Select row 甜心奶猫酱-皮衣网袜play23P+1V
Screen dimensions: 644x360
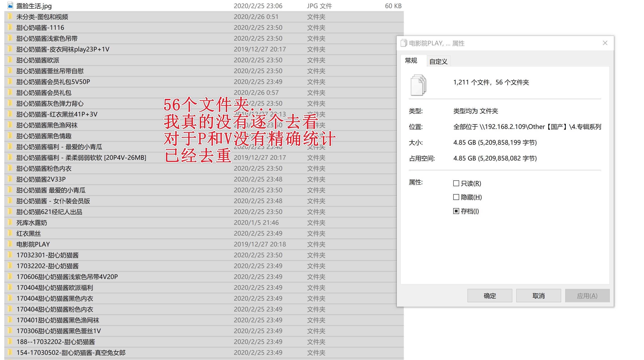204,49
